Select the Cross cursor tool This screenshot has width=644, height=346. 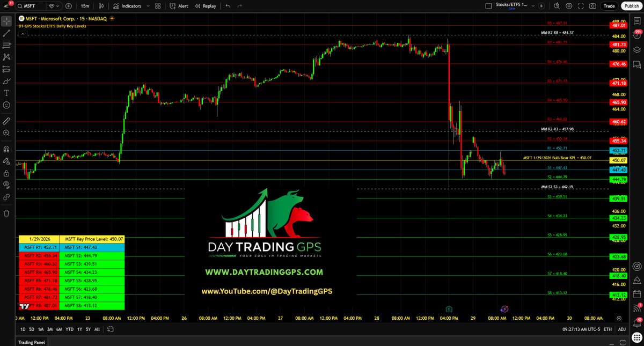pyautogui.click(x=6, y=21)
